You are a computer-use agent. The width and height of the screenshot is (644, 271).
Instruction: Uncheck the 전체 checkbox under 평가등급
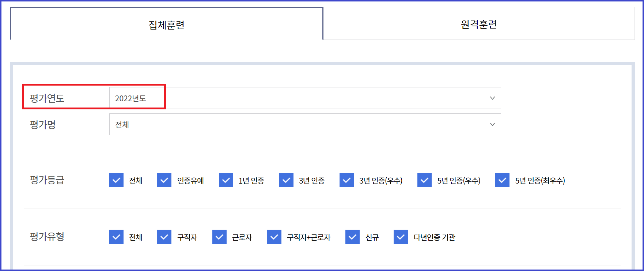pyautogui.click(x=116, y=180)
